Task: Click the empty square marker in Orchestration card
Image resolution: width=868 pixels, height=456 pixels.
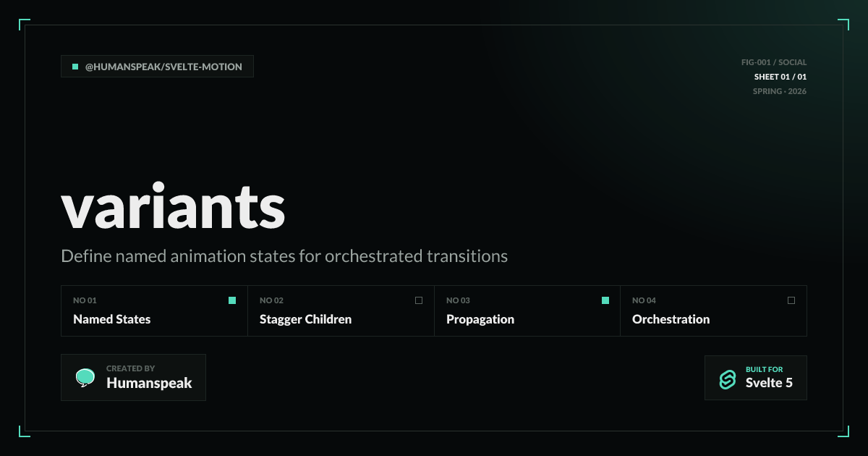Action: pyautogui.click(x=791, y=300)
